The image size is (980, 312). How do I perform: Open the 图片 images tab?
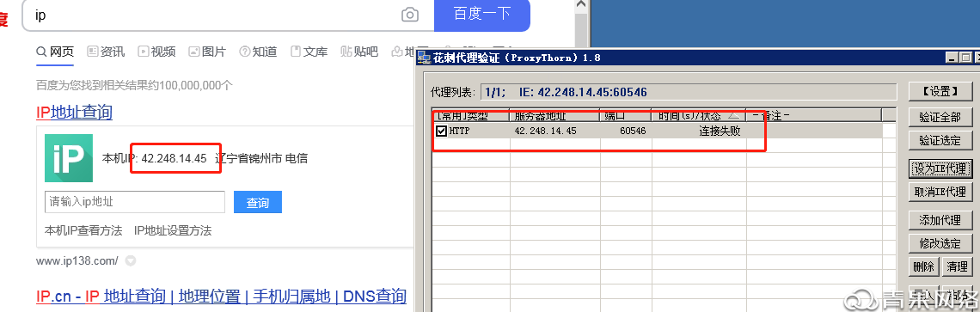tap(207, 52)
